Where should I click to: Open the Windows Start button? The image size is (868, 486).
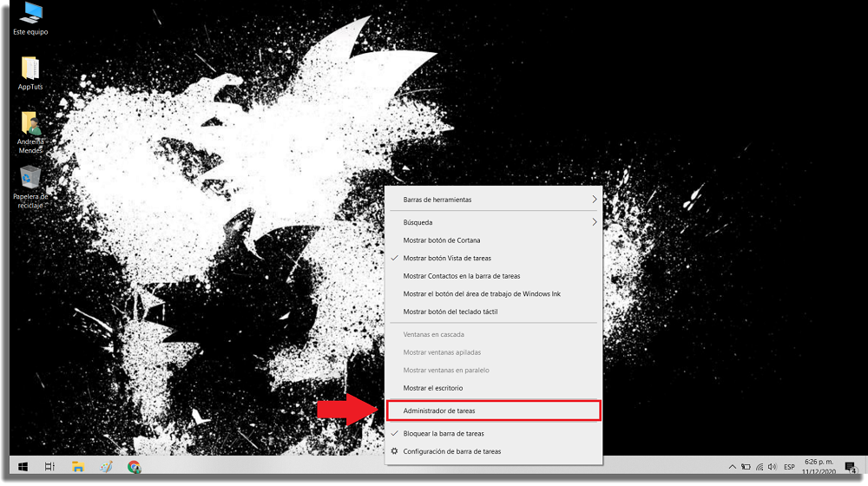pos(23,467)
